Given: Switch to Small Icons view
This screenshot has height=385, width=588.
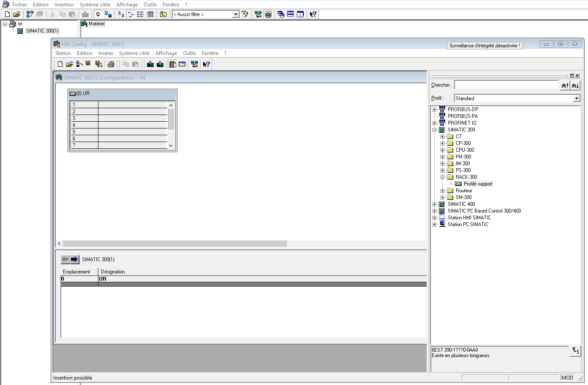Looking at the screenshot, I should [x=131, y=14].
